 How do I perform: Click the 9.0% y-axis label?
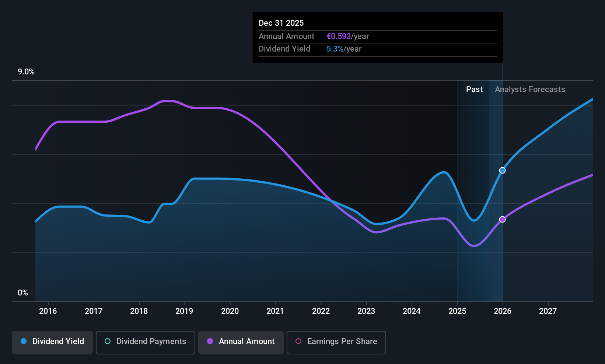(x=26, y=72)
